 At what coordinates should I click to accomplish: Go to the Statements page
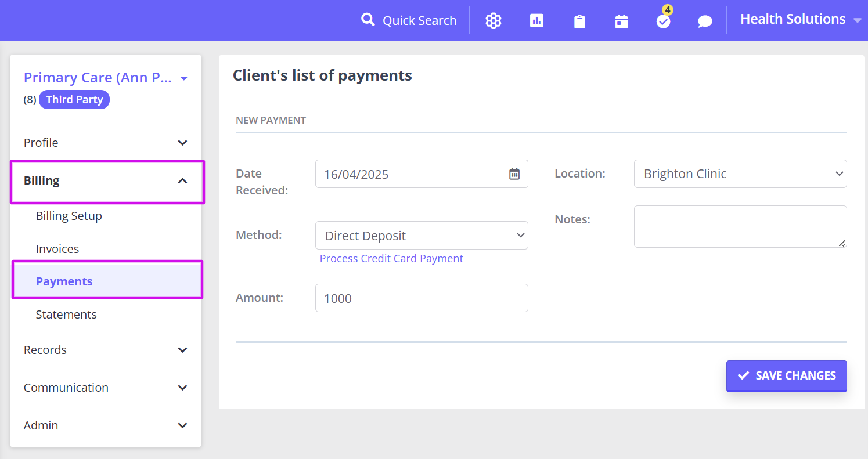(66, 314)
